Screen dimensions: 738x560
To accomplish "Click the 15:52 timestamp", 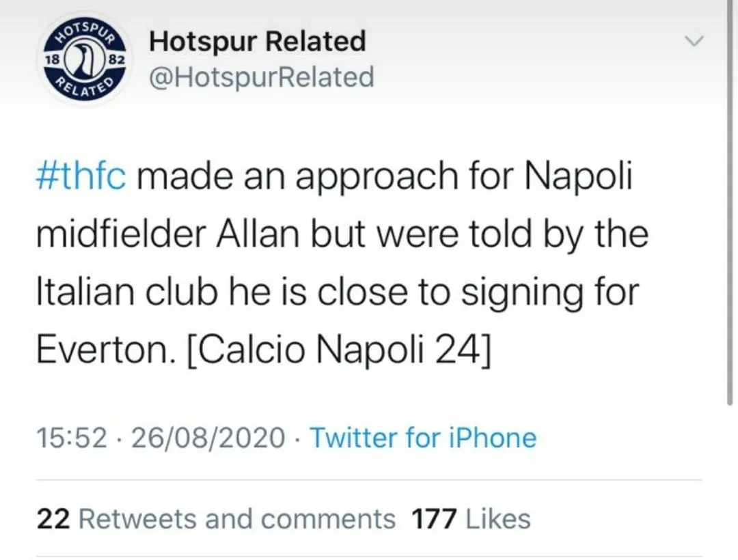I will (x=71, y=437).
